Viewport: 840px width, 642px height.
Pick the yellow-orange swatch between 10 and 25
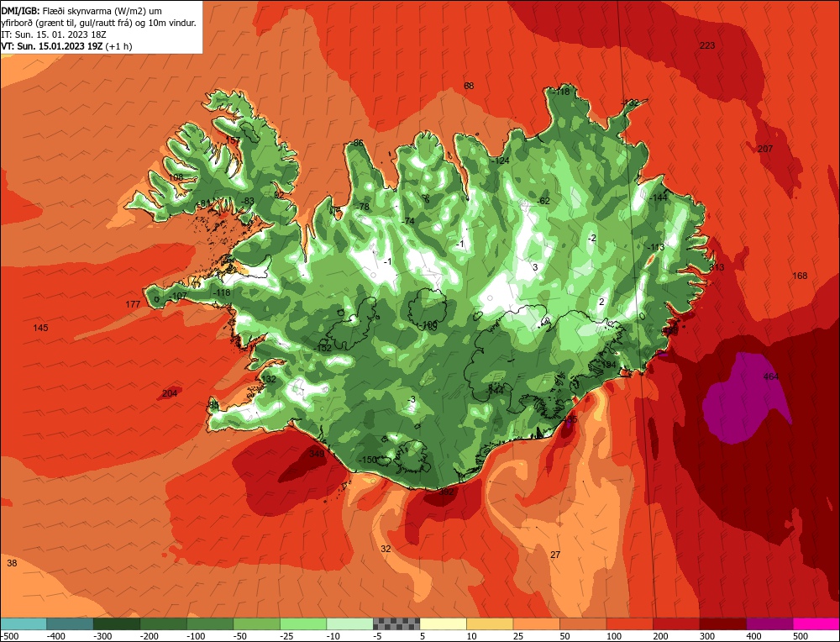pyautogui.click(x=490, y=624)
